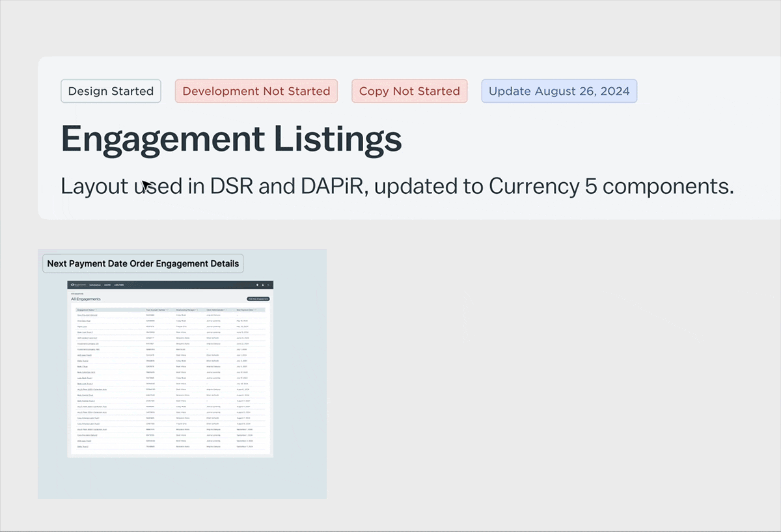The image size is (781, 532).
Task: Sort by Engagement Name column header
Action: (86, 310)
